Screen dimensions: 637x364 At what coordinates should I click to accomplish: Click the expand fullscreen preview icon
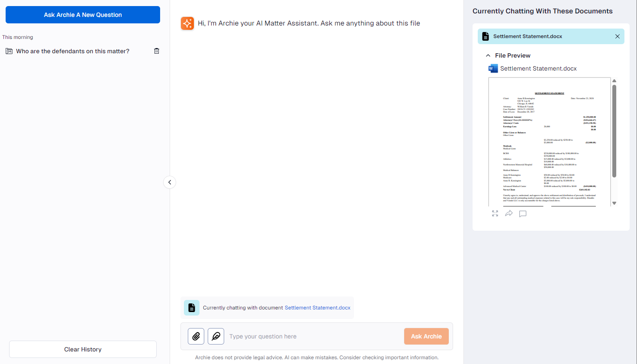pos(495,213)
